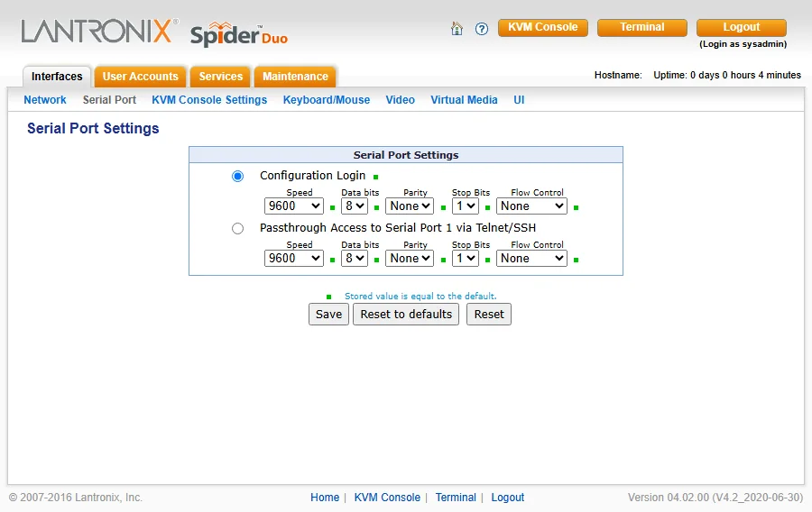Open Keyboard/Mouse settings page

[x=327, y=100]
